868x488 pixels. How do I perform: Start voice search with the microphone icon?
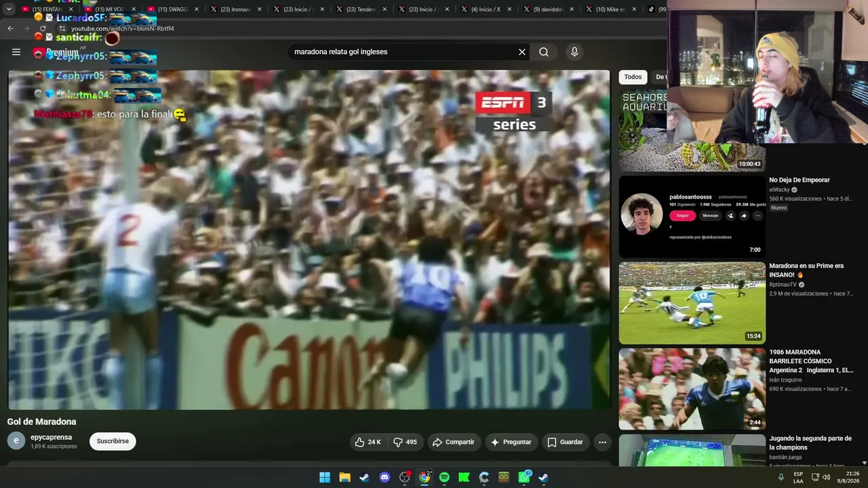574,52
